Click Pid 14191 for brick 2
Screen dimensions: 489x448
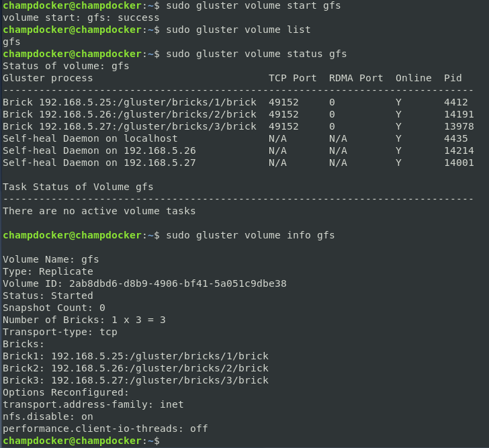459,114
